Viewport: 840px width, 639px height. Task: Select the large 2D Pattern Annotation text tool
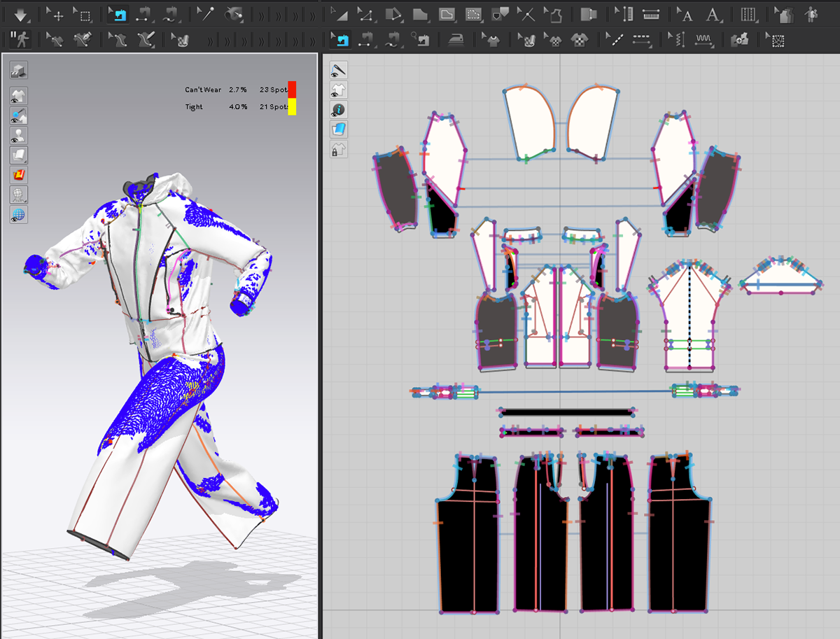713,14
